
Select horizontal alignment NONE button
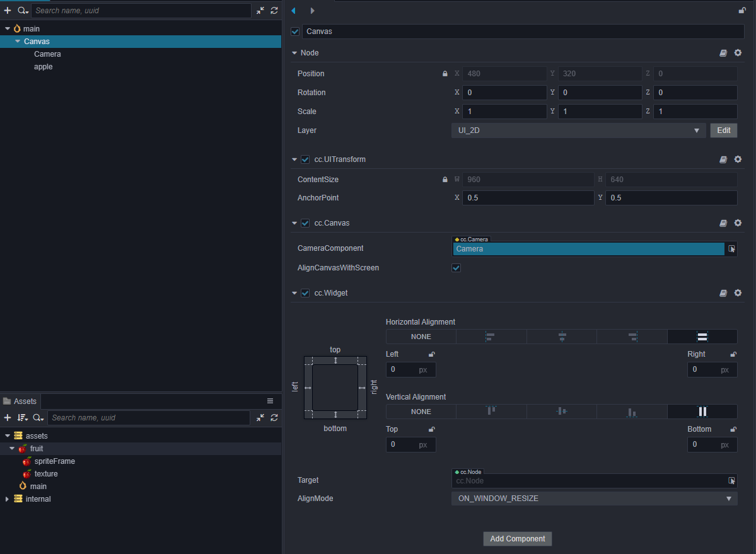click(x=421, y=337)
